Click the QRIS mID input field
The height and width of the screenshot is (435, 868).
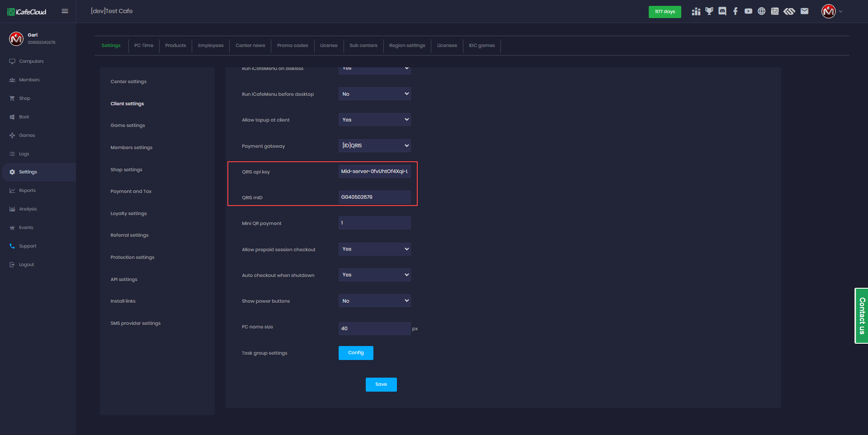pyautogui.click(x=374, y=197)
